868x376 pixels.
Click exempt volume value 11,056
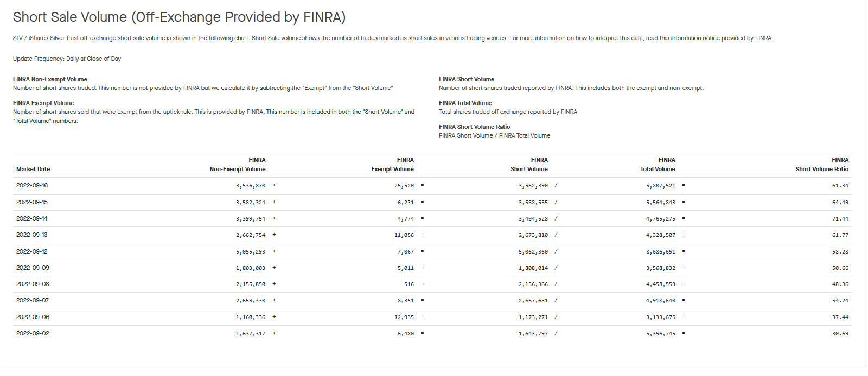404,235
